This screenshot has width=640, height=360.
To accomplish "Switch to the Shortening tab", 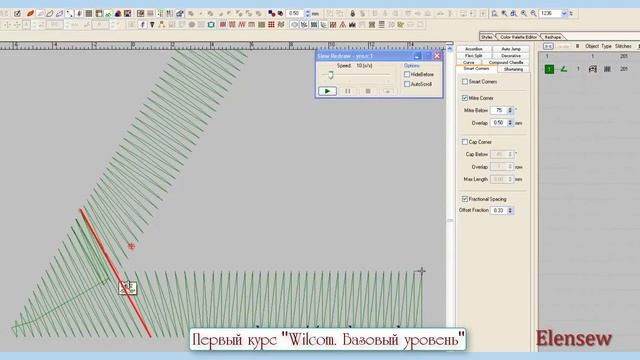I will [513, 69].
